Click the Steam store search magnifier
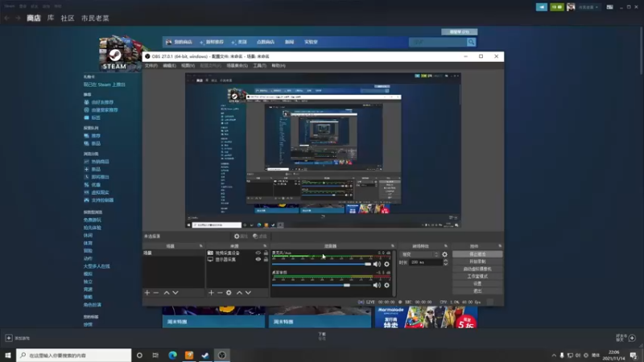The width and height of the screenshot is (644, 362). coord(471,42)
